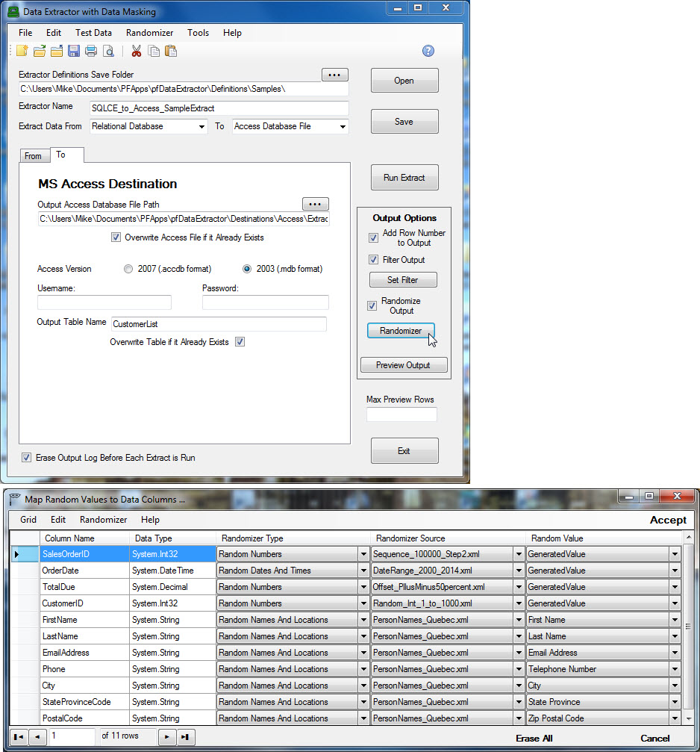Screen dimensions: 700x752
Task: Select 2007 (.accdb format) Access version
Action: point(129,269)
